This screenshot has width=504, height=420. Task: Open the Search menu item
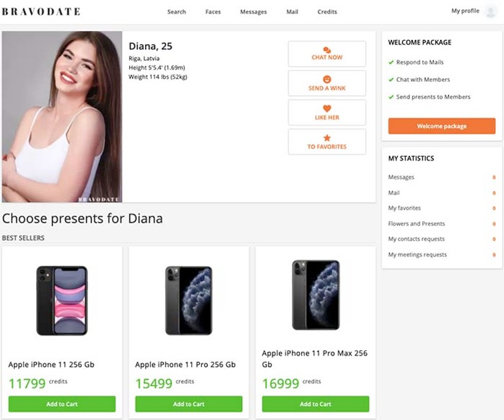pyautogui.click(x=176, y=12)
